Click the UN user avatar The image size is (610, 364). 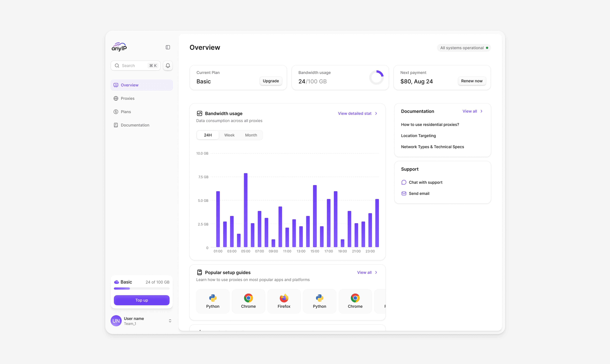point(116,321)
